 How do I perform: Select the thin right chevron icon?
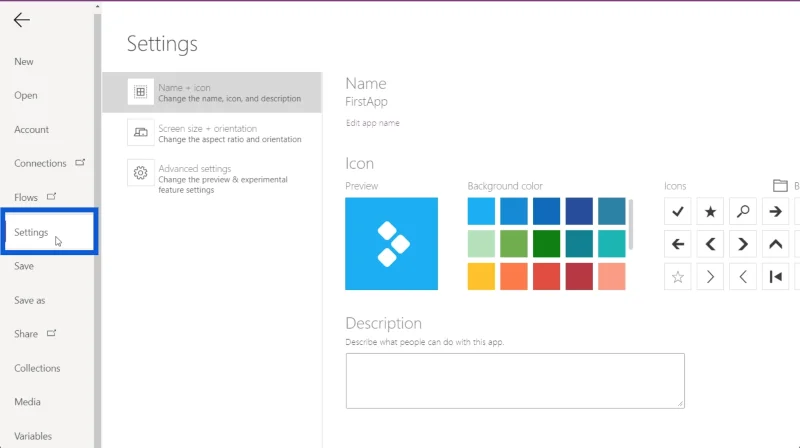(710, 277)
